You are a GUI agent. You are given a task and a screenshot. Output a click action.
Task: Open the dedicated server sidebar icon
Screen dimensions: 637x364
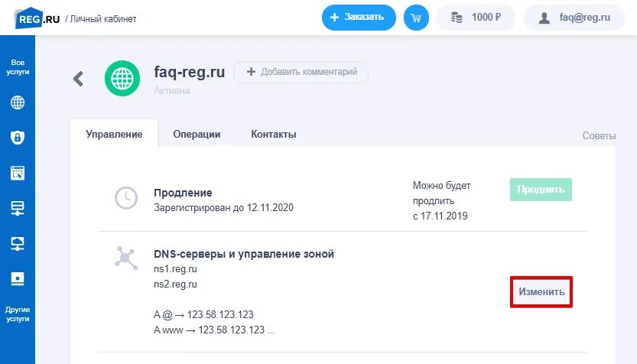pos(18,278)
